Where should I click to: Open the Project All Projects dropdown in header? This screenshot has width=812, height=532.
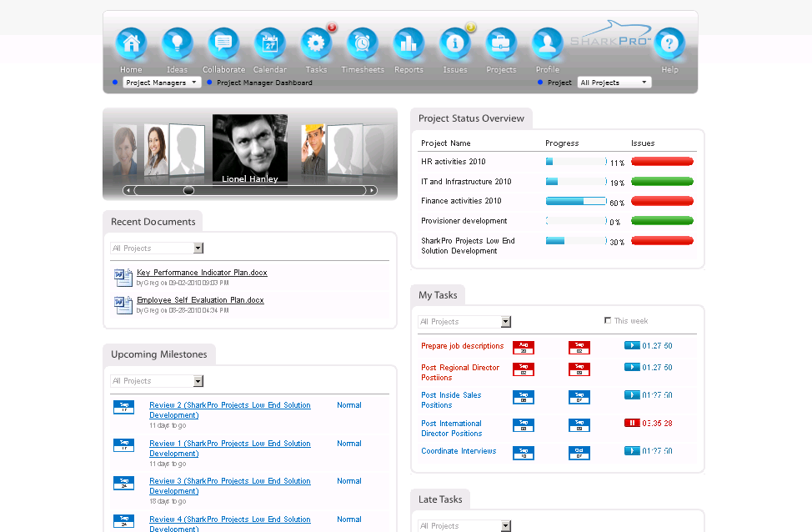pos(614,83)
